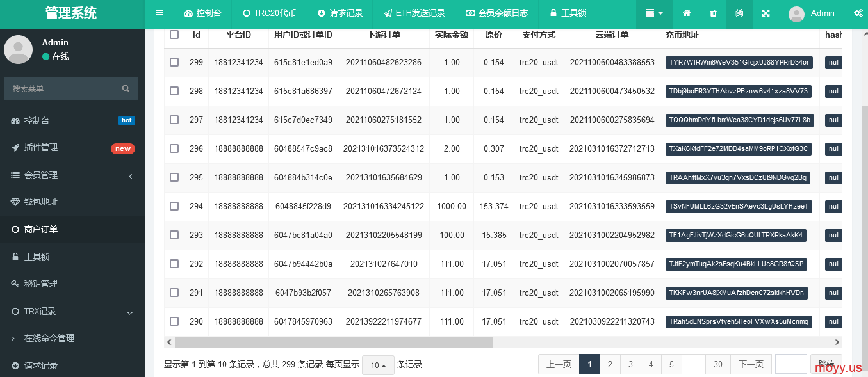
Task: Click the terminal icon beside 在线命令管理
Action: 16,338
